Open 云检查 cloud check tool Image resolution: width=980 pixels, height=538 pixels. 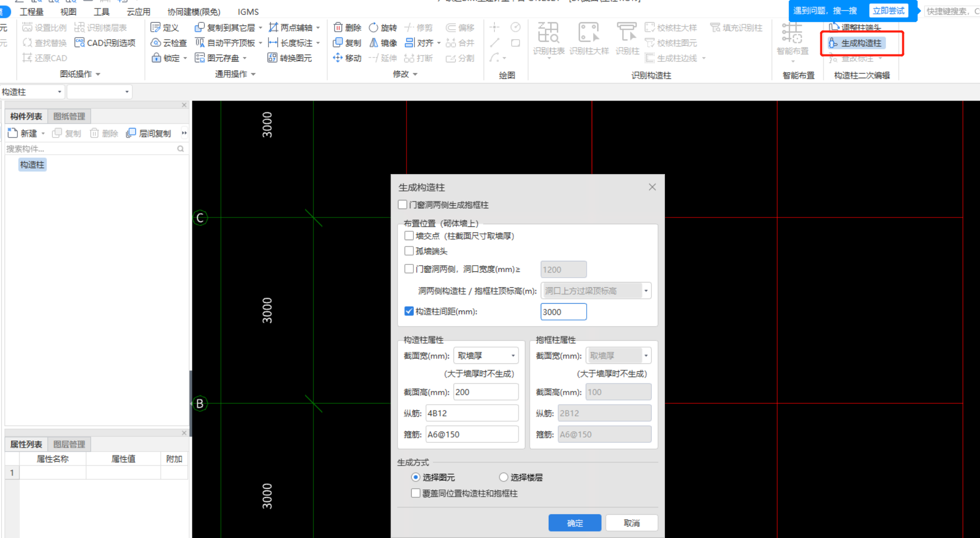tap(169, 43)
